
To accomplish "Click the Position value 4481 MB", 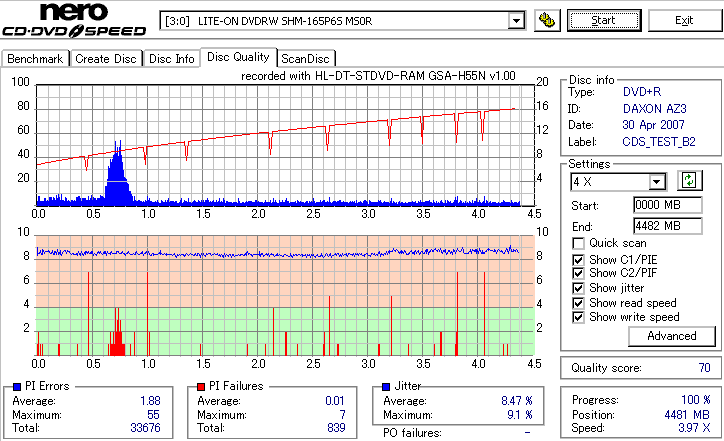I will click(687, 415).
